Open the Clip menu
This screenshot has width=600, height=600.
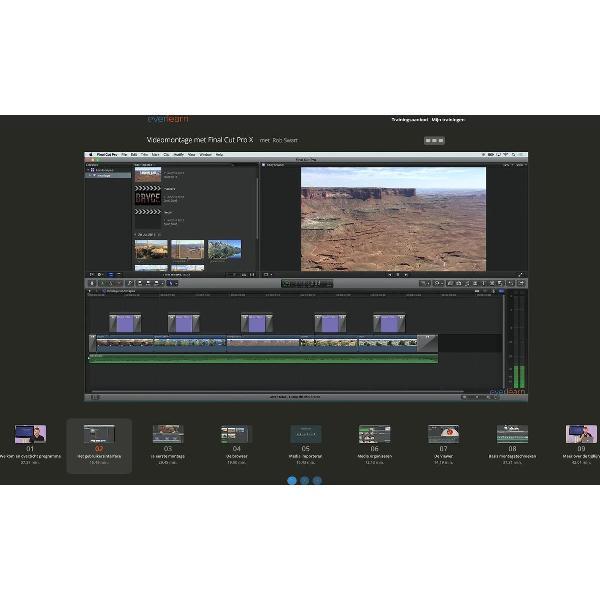click(166, 155)
